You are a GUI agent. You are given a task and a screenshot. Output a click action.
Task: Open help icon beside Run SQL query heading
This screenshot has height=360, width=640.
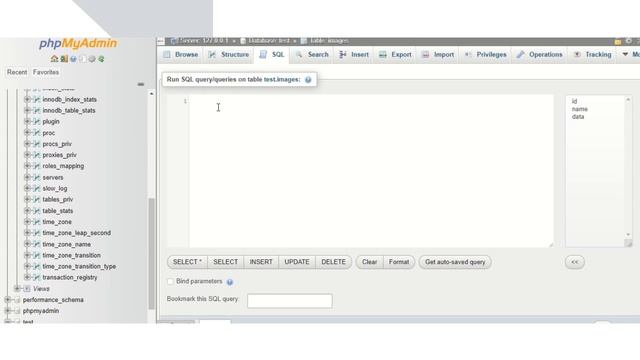308,80
